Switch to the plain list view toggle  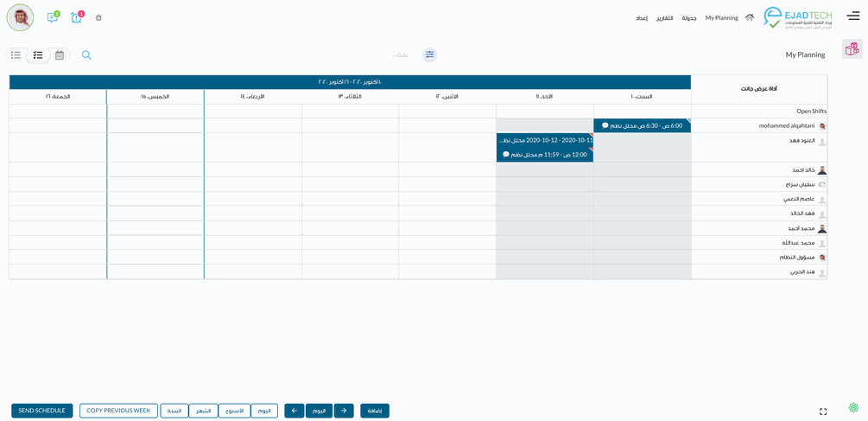coord(16,55)
